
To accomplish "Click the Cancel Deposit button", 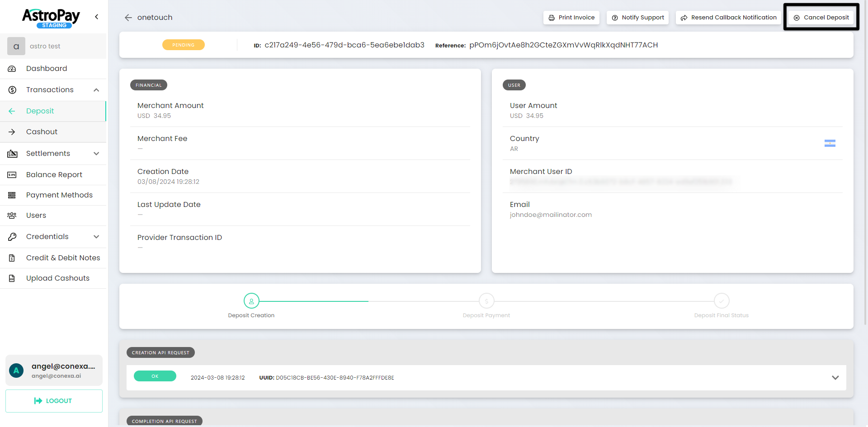I will pyautogui.click(x=821, y=18).
